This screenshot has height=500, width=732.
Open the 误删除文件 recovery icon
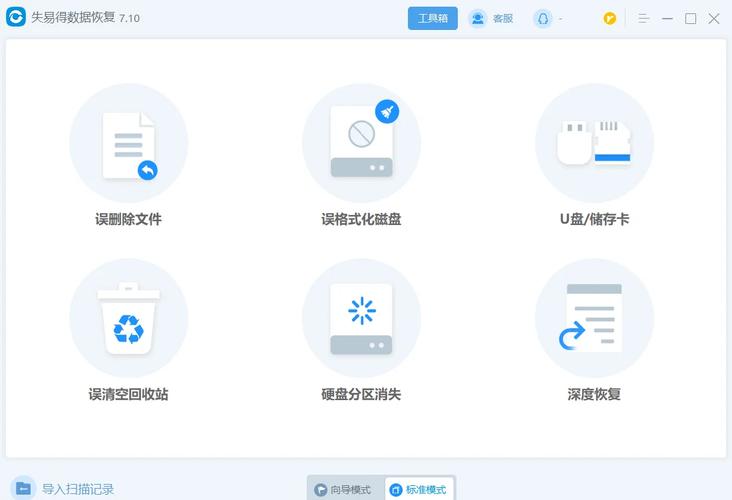(x=129, y=143)
